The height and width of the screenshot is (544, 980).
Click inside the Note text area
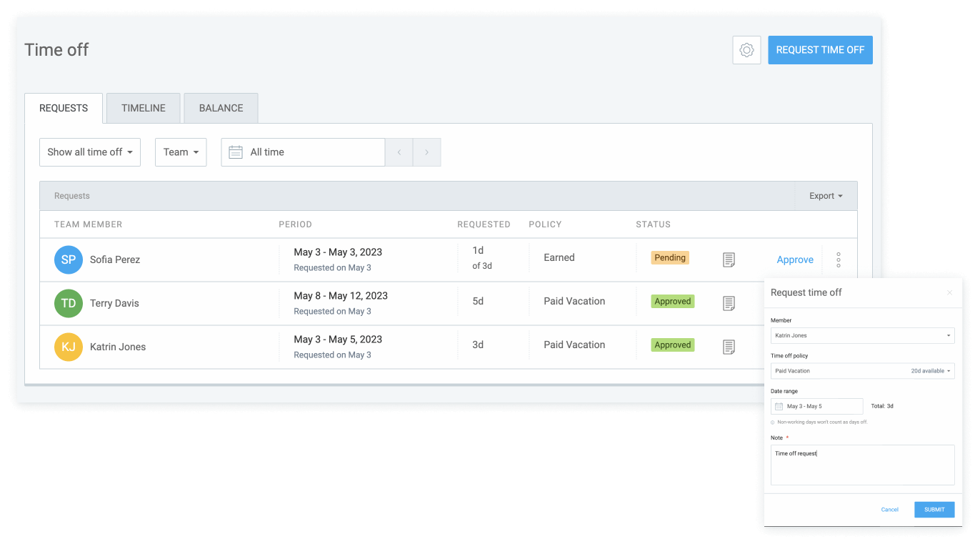click(x=862, y=463)
